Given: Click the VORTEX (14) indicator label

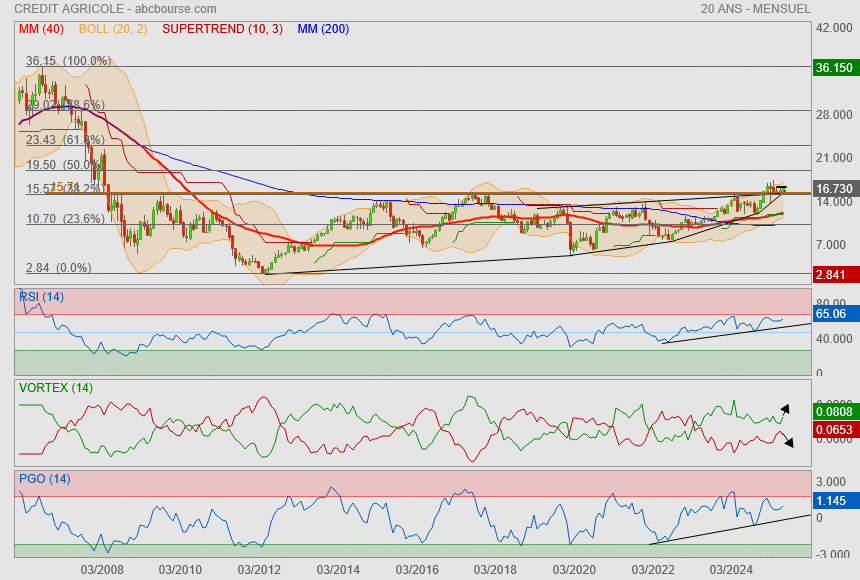Looking at the screenshot, I should pyautogui.click(x=55, y=388).
